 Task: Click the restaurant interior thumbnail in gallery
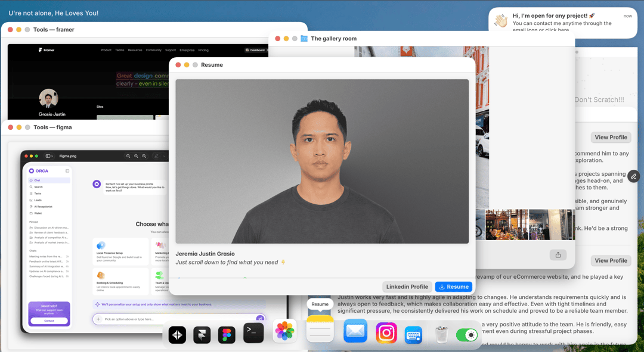pyautogui.click(x=507, y=225)
